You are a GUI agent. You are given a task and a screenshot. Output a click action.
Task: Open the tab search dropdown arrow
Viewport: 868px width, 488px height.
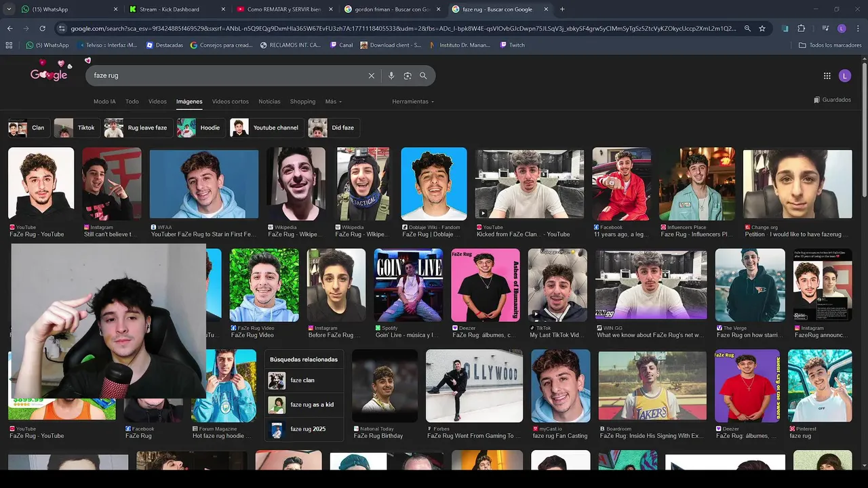click(9, 9)
